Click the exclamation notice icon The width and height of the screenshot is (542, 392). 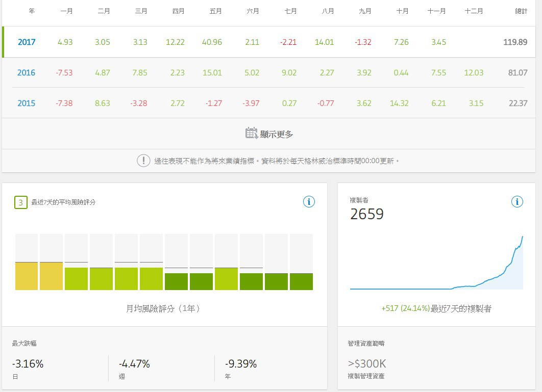click(143, 161)
